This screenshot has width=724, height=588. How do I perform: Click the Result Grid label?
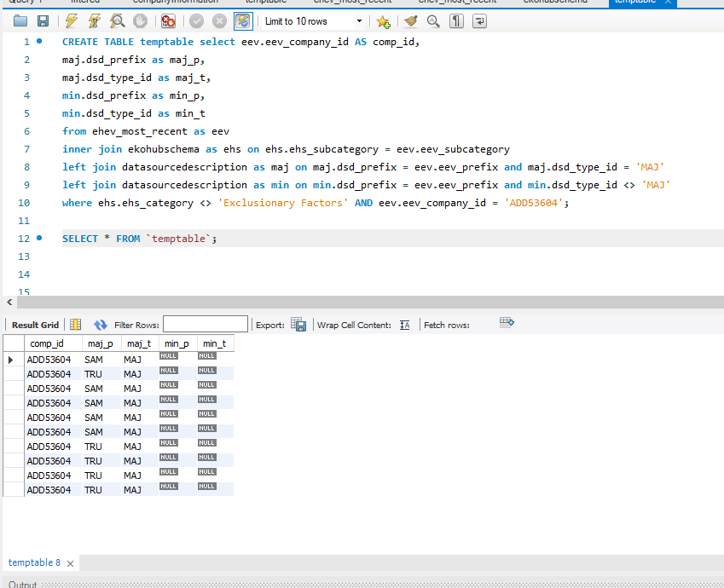(35, 325)
